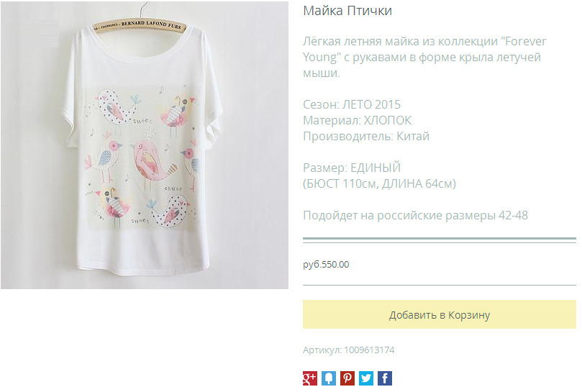Viewport: 582px width, 392px height.
Task: Click the Forever Young collection description
Action: coord(424,57)
